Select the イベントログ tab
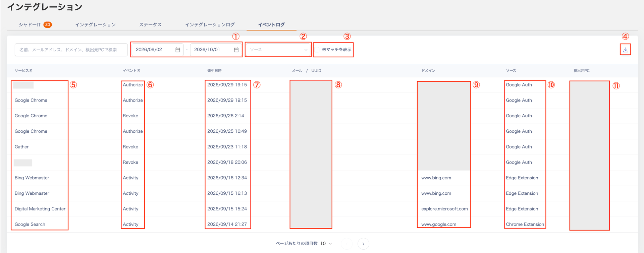Image resolution: width=644 pixels, height=253 pixels. pyautogui.click(x=271, y=24)
